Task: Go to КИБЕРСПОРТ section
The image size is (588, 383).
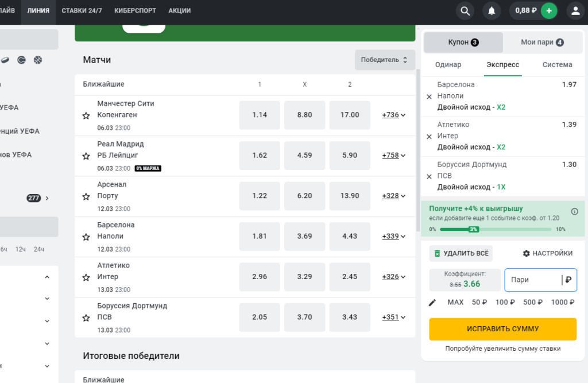Action: pyautogui.click(x=135, y=11)
